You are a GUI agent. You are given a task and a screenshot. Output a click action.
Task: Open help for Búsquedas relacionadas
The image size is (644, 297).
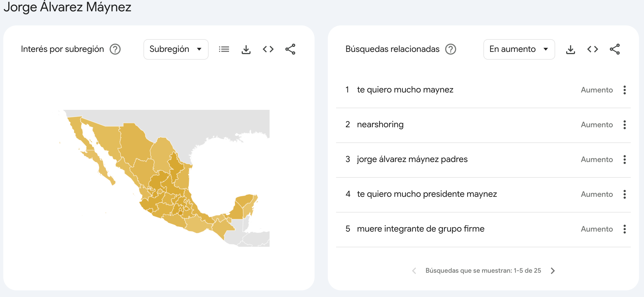click(x=450, y=49)
